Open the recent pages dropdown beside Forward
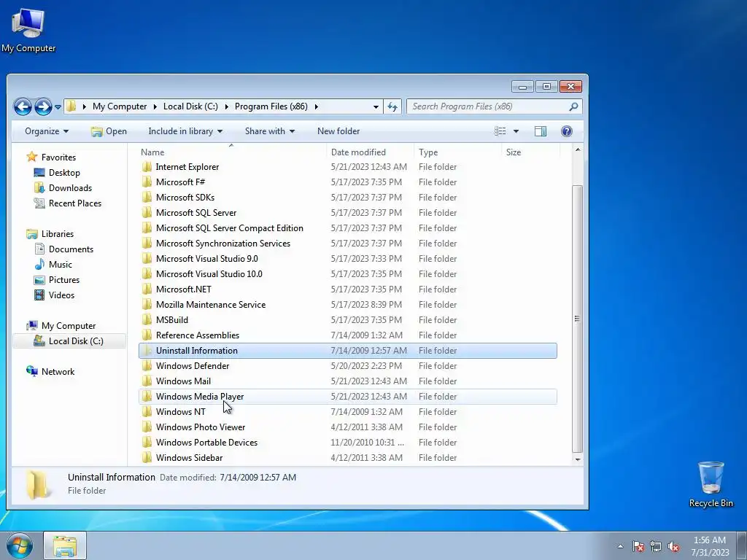 tap(58, 107)
